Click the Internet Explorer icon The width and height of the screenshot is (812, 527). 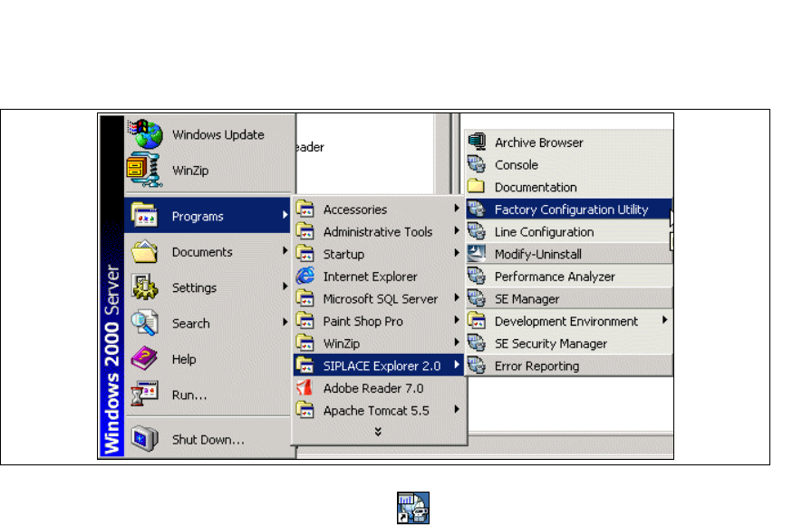pyautogui.click(x=305, y=276)
